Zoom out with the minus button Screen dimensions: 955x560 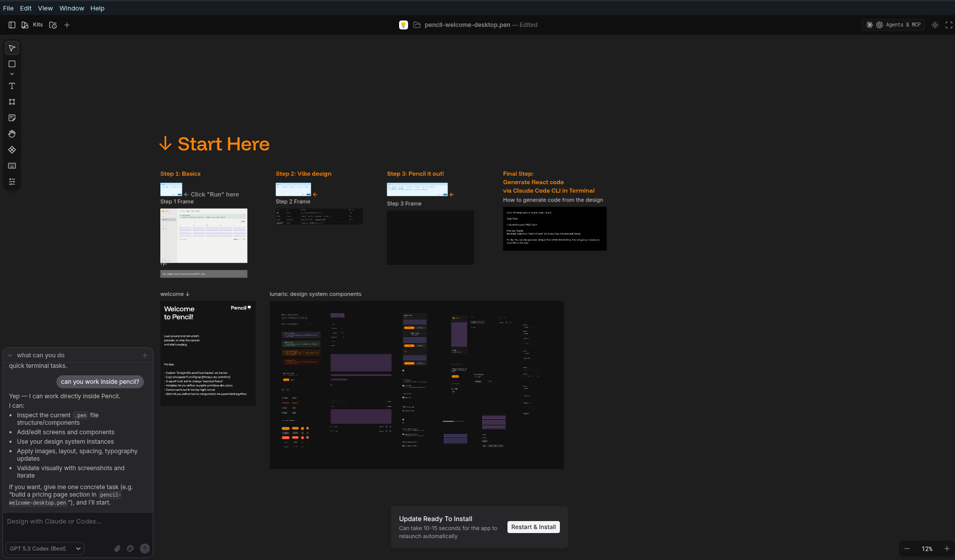[907, 549]
